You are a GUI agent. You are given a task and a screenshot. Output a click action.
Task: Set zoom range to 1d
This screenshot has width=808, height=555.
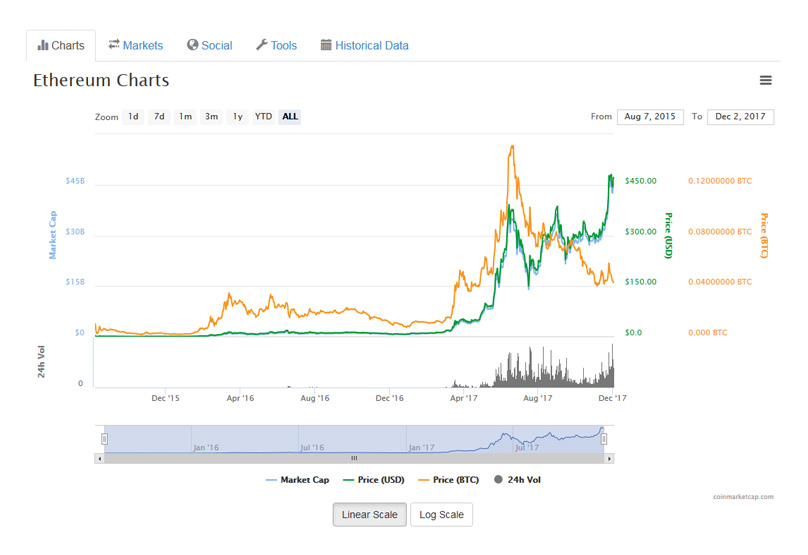point(133,116)
